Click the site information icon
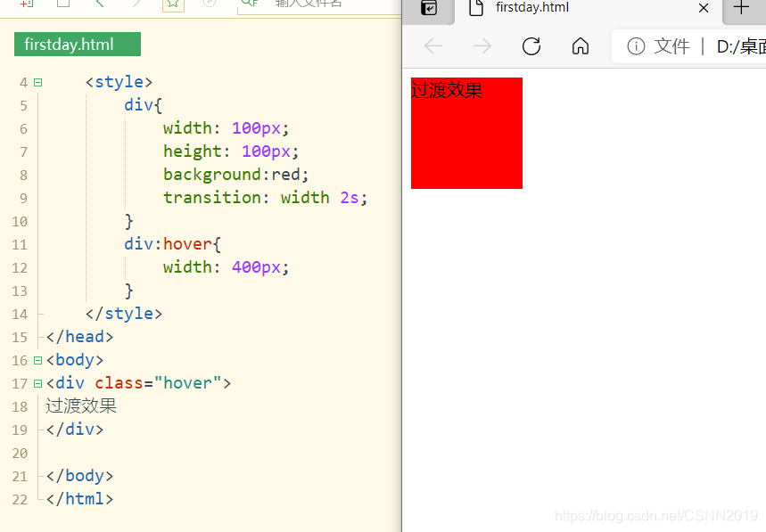 coord(636,46)
